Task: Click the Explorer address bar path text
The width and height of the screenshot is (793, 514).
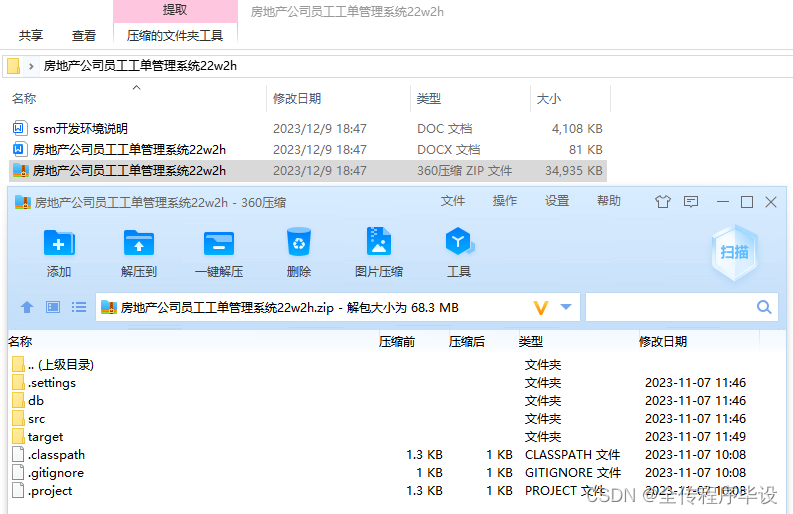Action: pos(140,66)
